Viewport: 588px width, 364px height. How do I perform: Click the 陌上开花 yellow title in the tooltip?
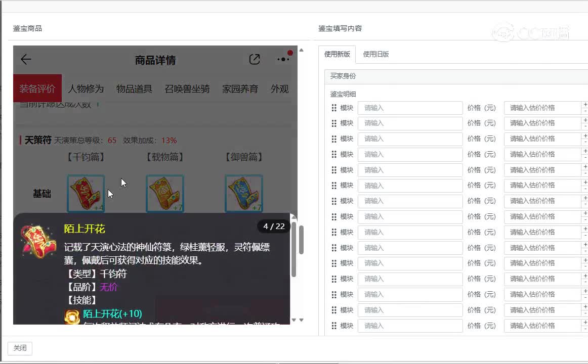click(x=85, y=229)
